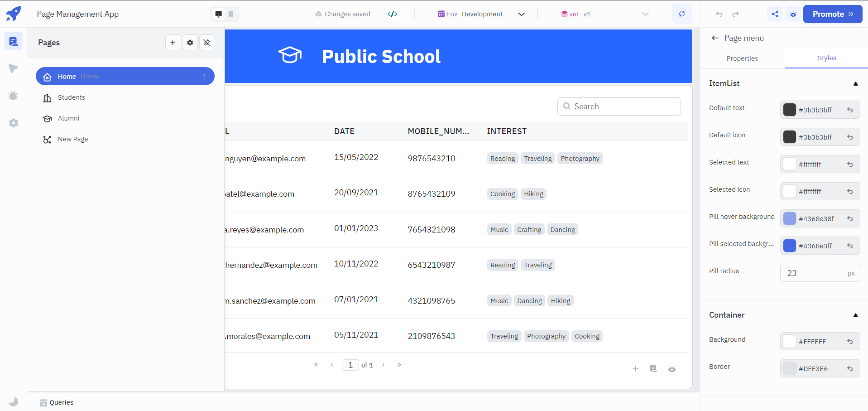Open the inspector cursor icon in the sidebar
This screenshot has height=411, width=868.
click(13, 68)
